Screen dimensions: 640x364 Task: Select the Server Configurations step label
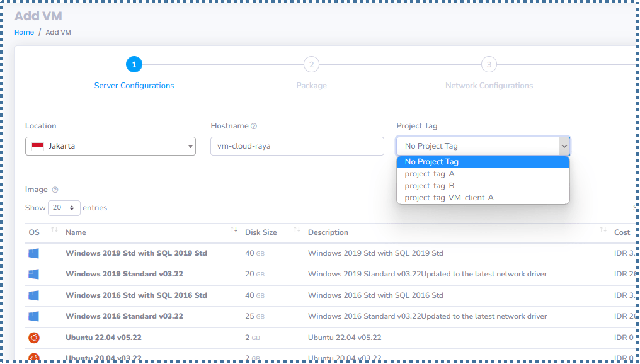pyautogui.click(x=134, y=84)
